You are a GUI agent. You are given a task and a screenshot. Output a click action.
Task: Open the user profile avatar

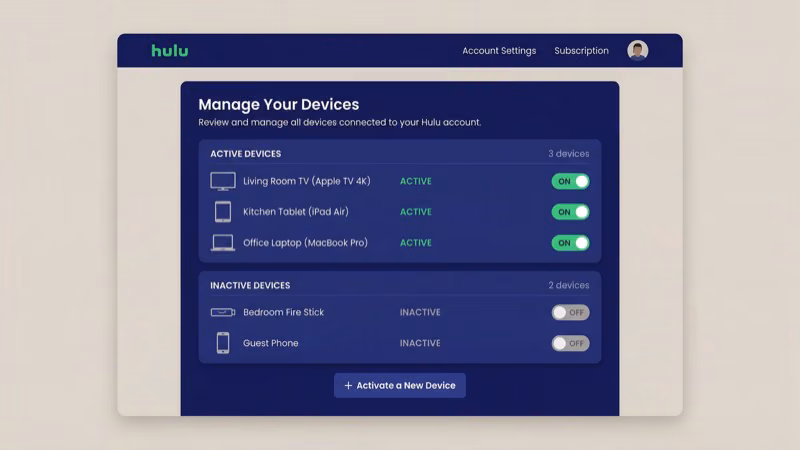click(x=637, y=51)
